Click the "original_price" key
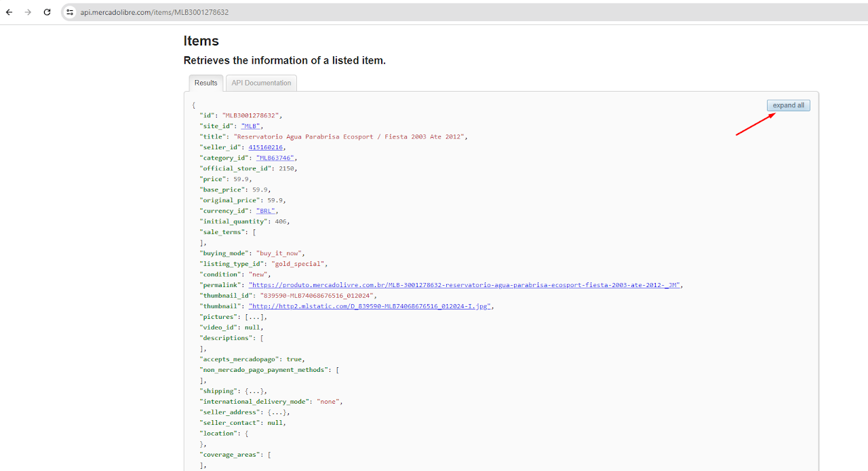 coord(229,200)
